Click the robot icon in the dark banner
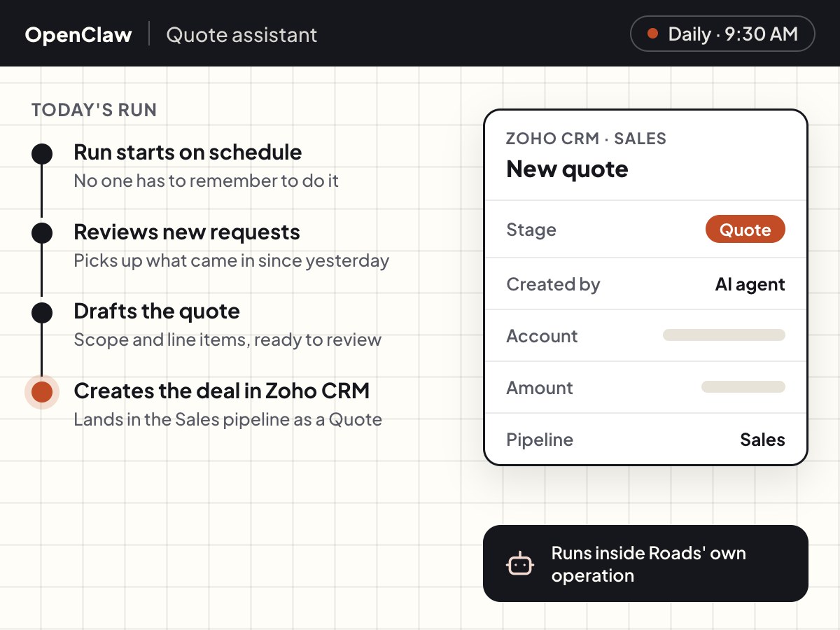 [x=520, y=563]
